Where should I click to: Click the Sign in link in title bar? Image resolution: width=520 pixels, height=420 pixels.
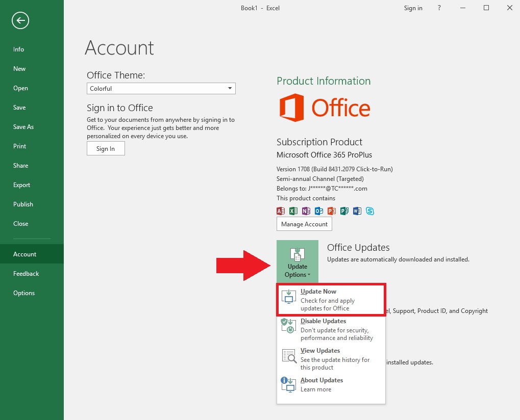[x=413, y=8]
